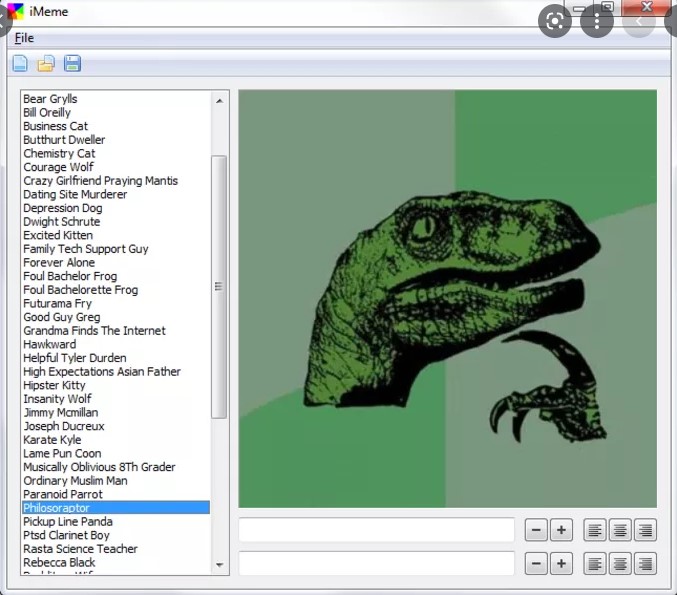677x595 pixels.
Task: Select Futurama Fry meme
Action: tap(57, 304)
